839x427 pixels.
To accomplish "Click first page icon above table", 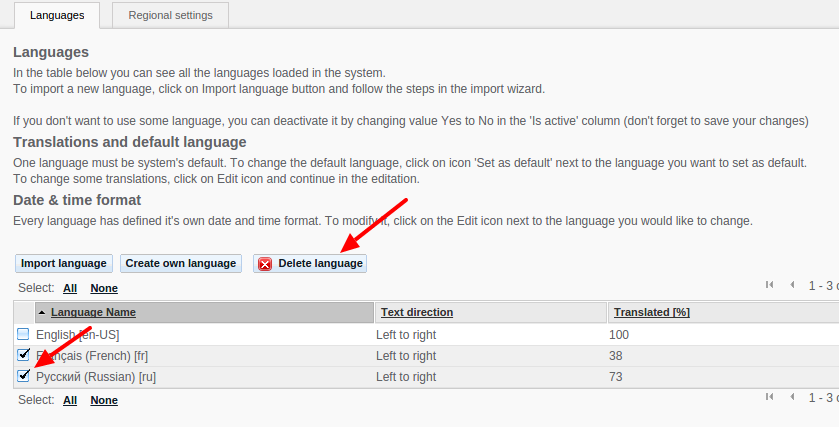I will [769, 285].
